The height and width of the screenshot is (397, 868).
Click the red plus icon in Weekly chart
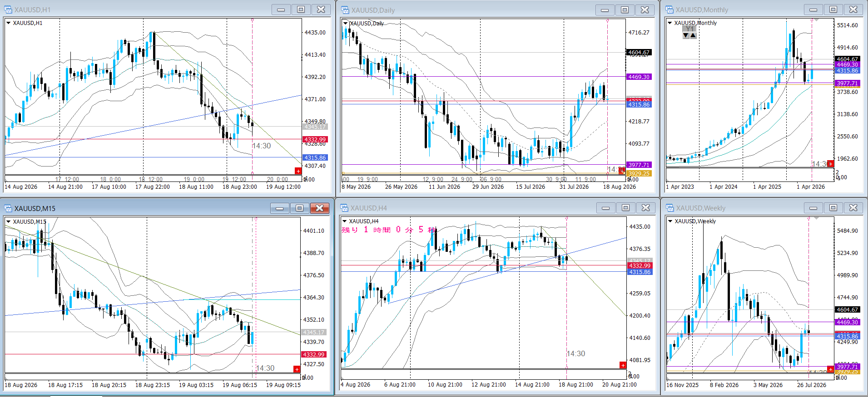pyautogui.click(x=830, y=369)
